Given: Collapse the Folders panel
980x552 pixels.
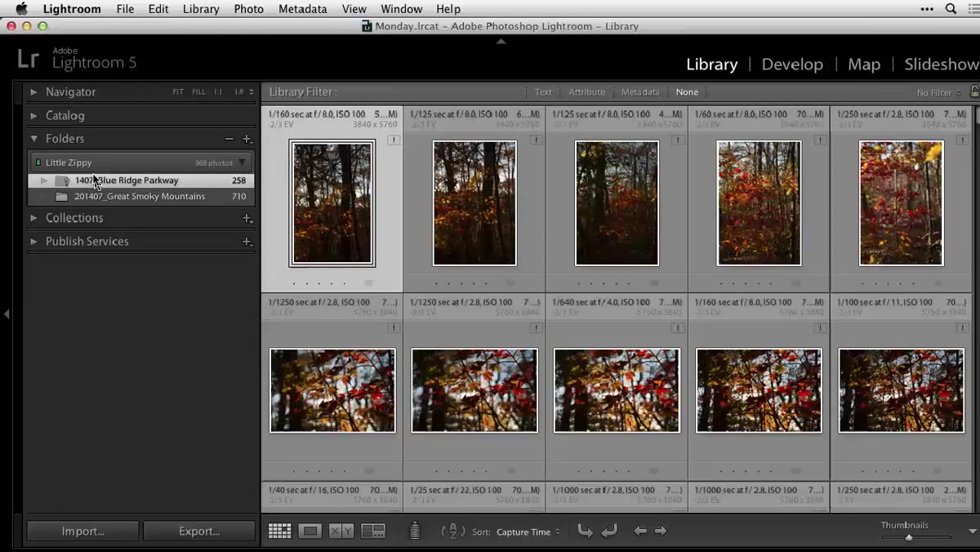Looking at the screenshot, I should pyautogui.click(x=33, y=139).
